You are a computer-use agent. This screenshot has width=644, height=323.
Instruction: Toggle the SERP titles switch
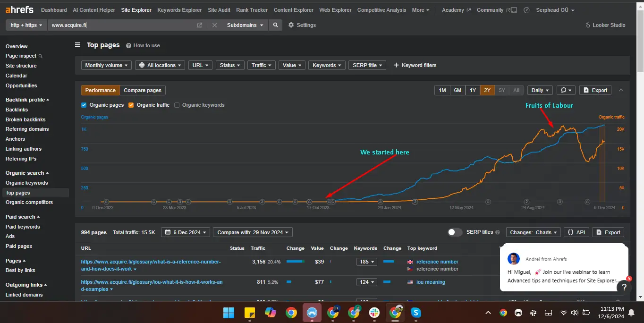point(455,232)
